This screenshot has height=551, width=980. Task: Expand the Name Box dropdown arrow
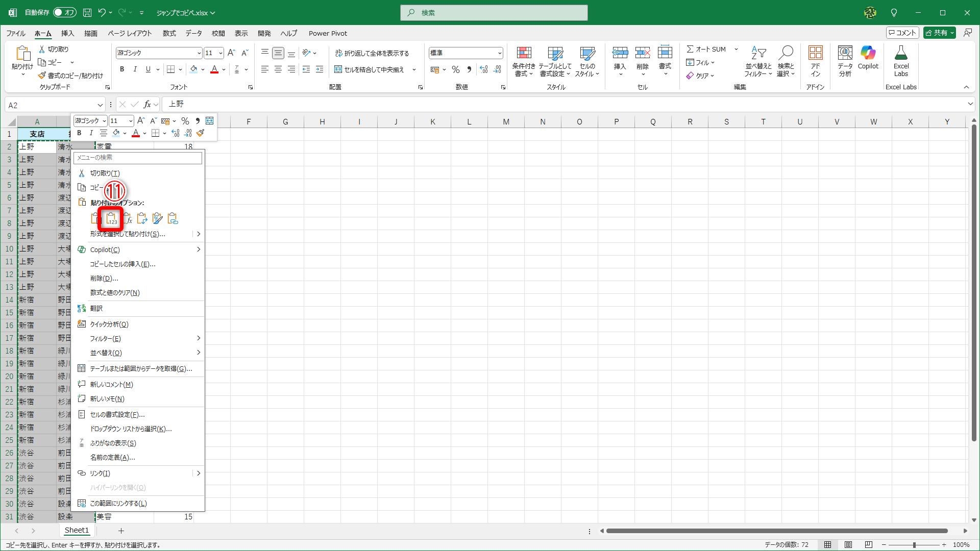coord(100,105)
